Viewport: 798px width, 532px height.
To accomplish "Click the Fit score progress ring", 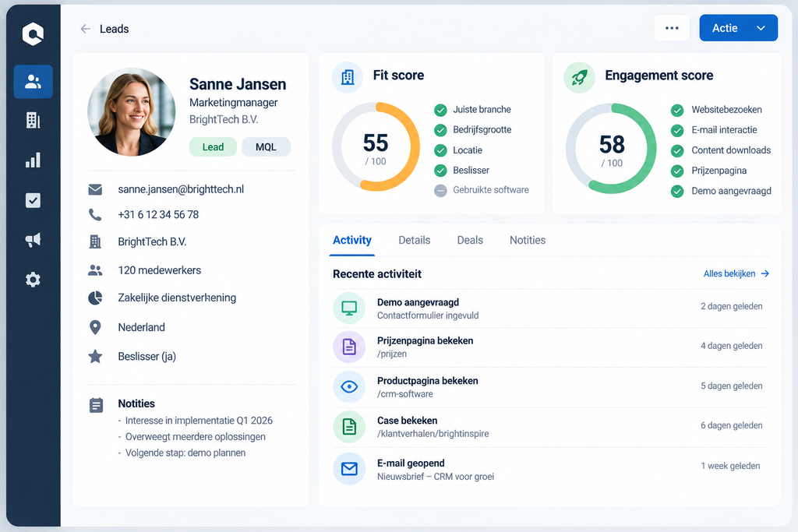I will coord(376,146).
